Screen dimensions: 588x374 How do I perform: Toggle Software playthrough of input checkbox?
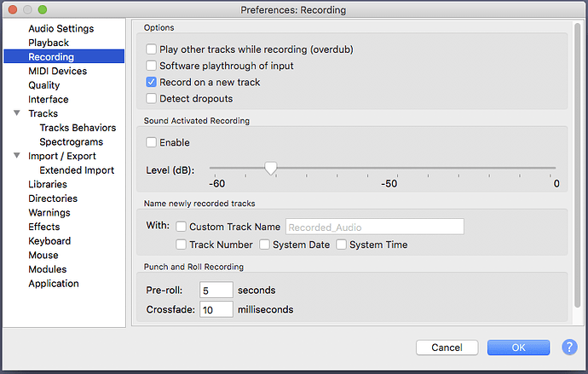(x=152, y=66)
